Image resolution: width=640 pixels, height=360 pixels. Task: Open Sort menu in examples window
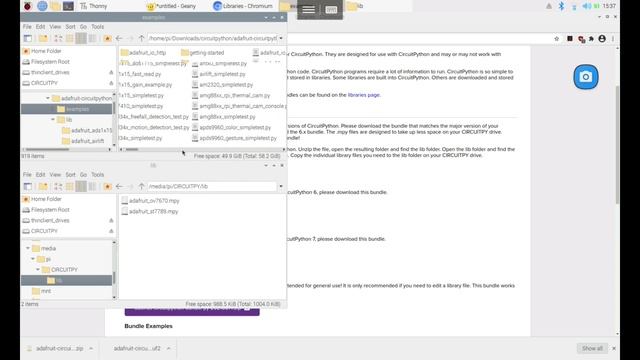click(70, 27)
